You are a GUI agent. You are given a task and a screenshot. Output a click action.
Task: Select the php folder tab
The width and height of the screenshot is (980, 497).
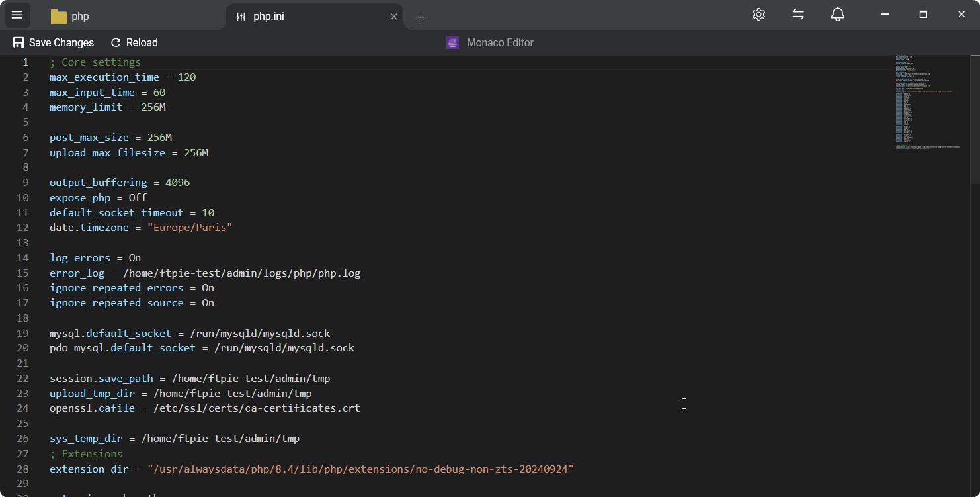point(99,15)
